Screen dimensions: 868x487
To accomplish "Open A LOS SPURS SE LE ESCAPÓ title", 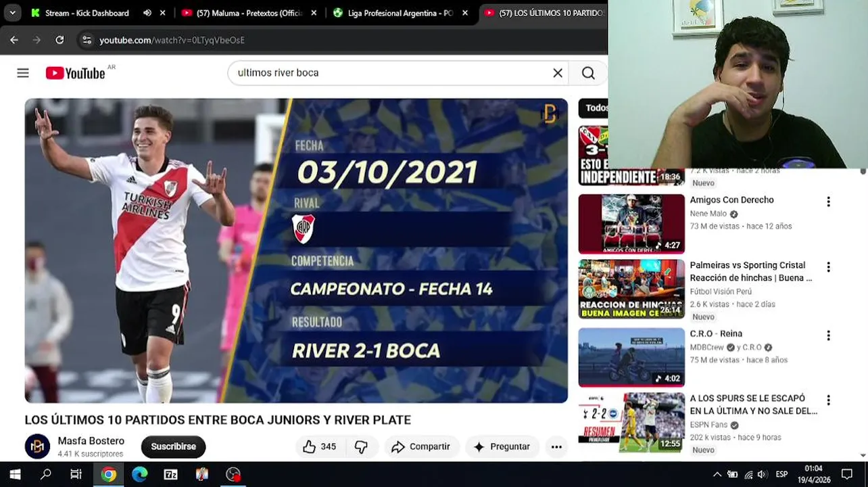I will (753, 404).
